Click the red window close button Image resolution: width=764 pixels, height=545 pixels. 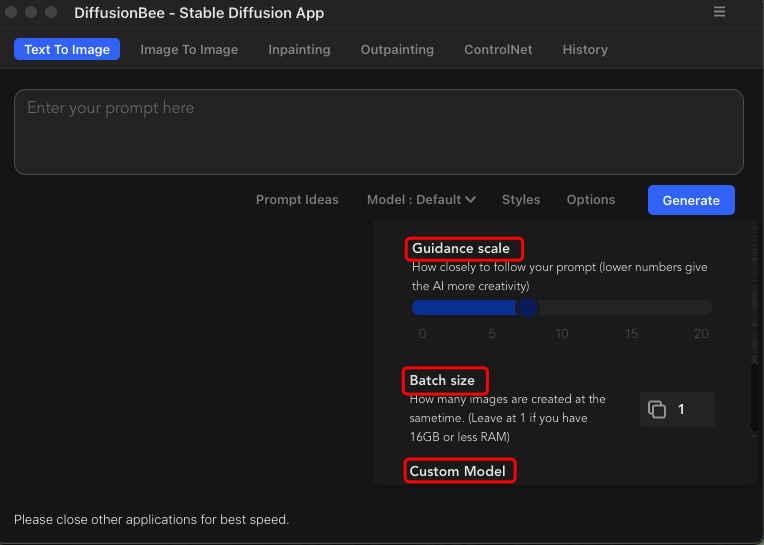(11, 12)
